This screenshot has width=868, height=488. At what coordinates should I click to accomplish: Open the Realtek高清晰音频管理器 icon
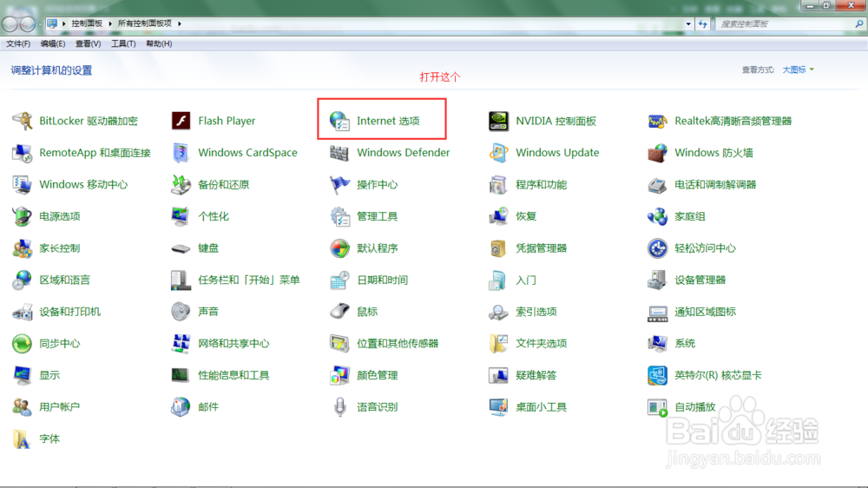point(657,121)
